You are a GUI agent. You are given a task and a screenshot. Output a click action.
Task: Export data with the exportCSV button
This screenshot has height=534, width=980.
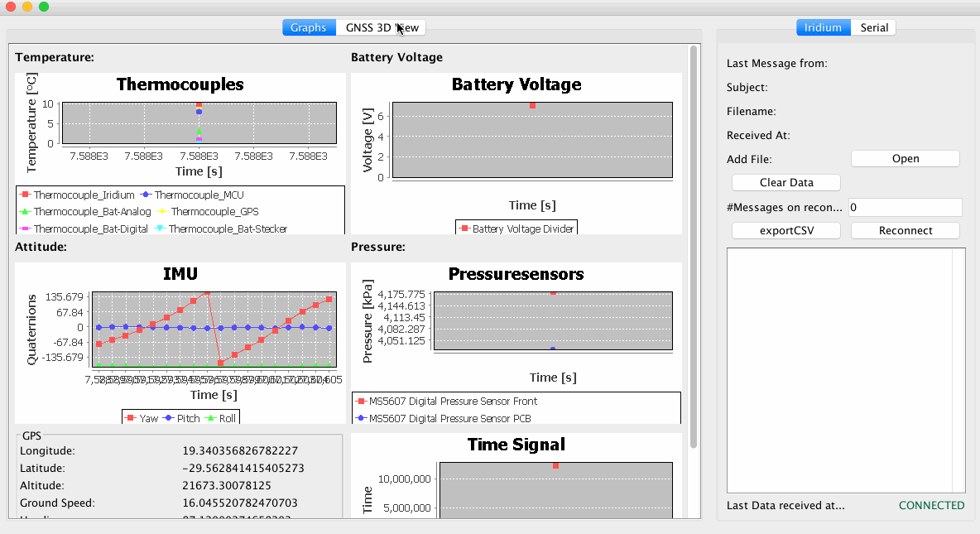[786, 231]
